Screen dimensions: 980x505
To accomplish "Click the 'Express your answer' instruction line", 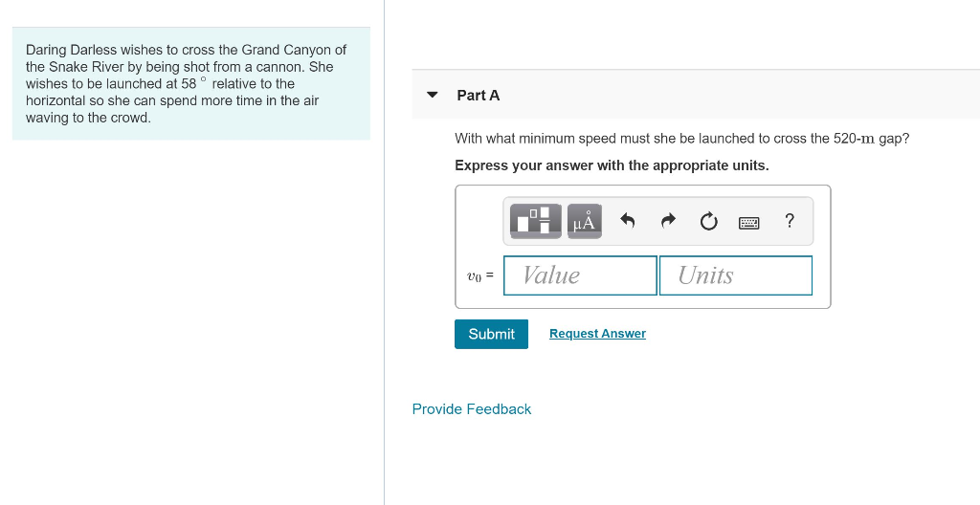I will [612, 165].
